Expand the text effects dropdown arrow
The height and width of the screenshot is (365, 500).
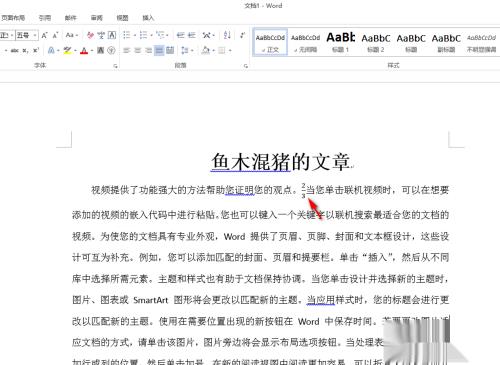click(x=58, y=51)
